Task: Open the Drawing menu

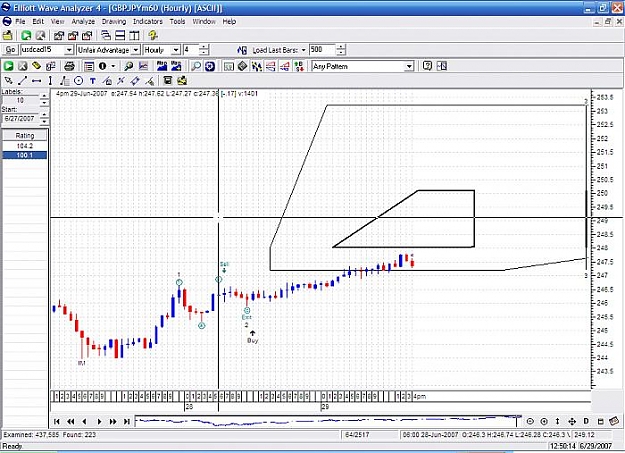Action: 114,22
